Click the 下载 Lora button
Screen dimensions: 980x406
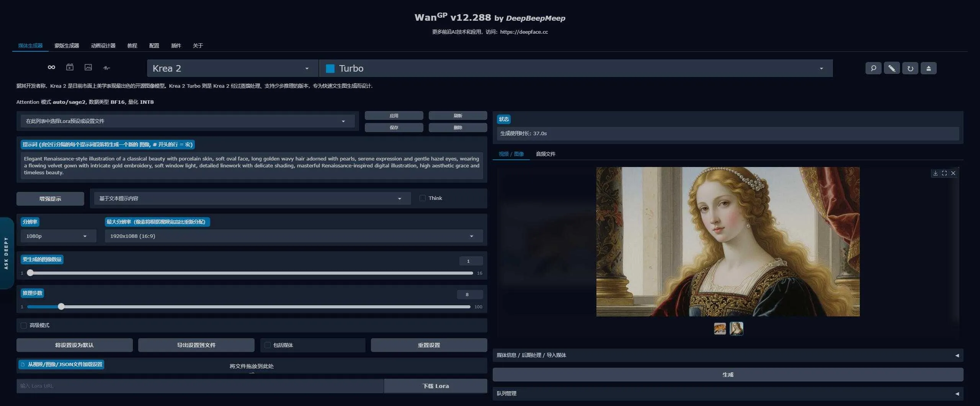point(436,386)
